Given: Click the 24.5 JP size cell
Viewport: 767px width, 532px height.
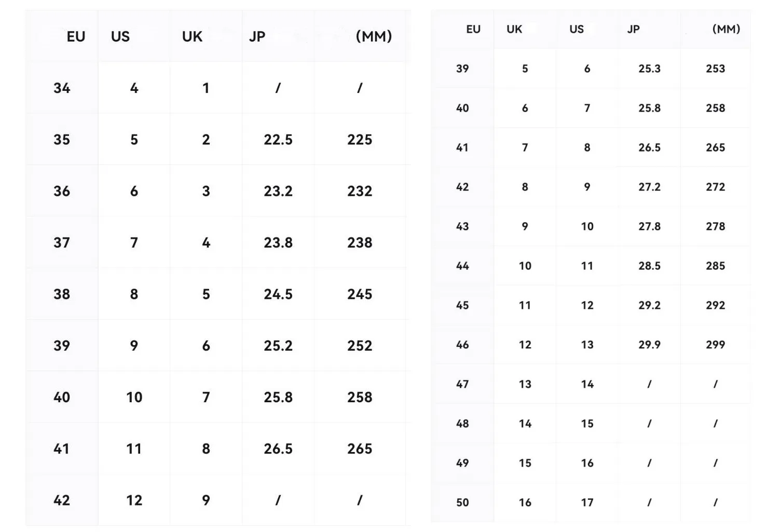Looking at the screenshot, I should (x=278, y=294).
